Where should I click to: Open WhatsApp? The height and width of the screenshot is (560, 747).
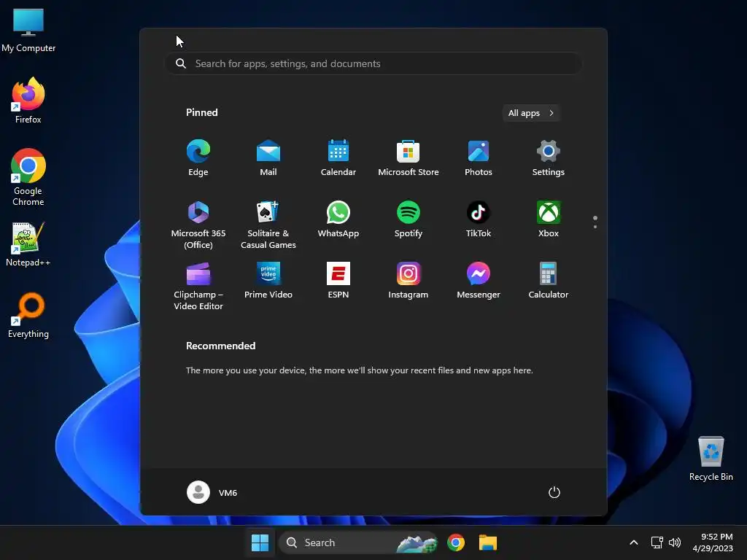(x=338, y=219)
